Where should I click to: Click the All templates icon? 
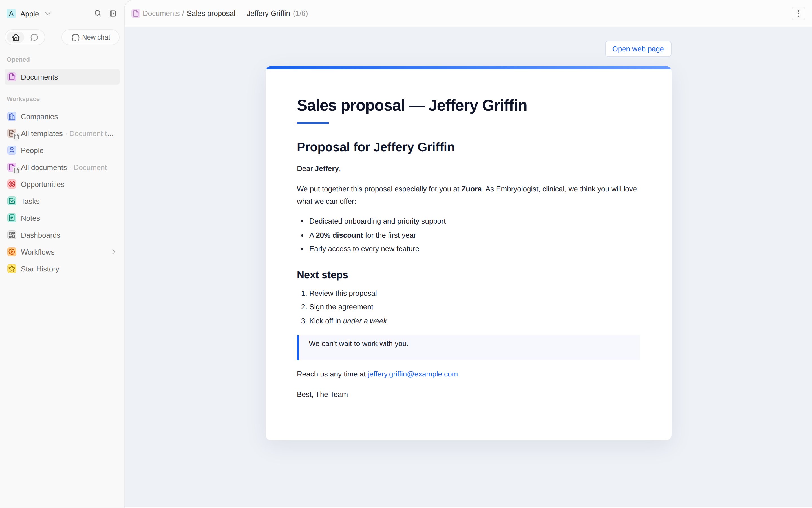click(12, 134)
